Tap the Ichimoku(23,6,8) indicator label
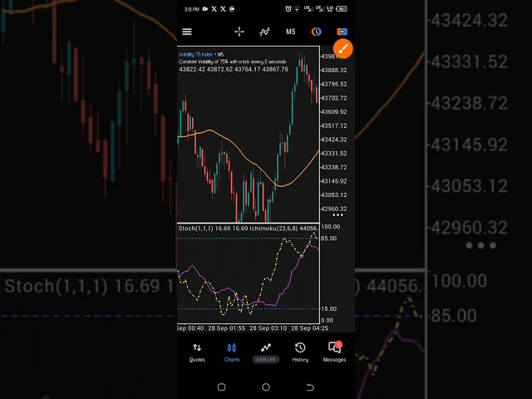Image resolution: width=532 pixels, height=399 pixels. coord(273,229)
